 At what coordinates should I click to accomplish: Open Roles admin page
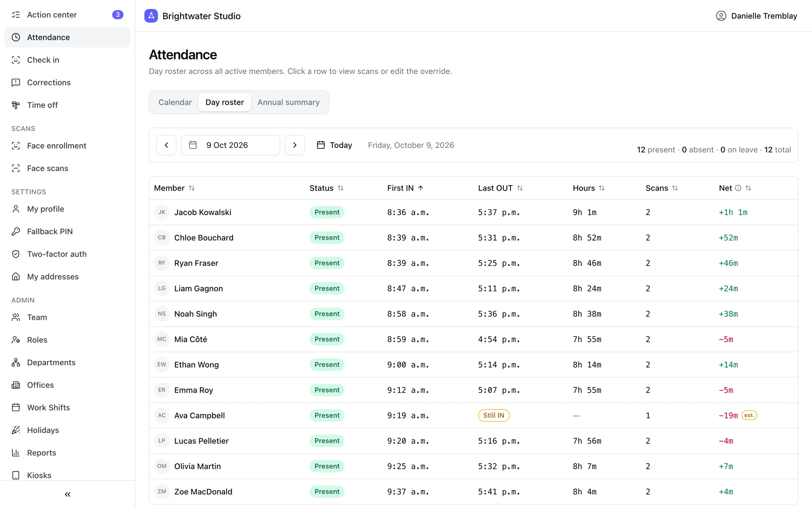pyautogui.click(x=67, y=340)
